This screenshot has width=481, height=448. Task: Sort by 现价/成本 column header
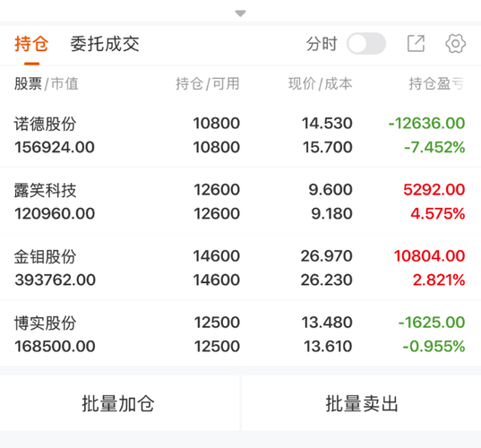pos(321,83)
